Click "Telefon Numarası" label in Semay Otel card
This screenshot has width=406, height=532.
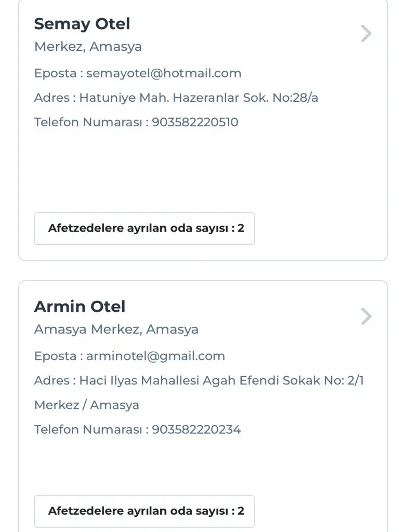[x=88, y=122]
